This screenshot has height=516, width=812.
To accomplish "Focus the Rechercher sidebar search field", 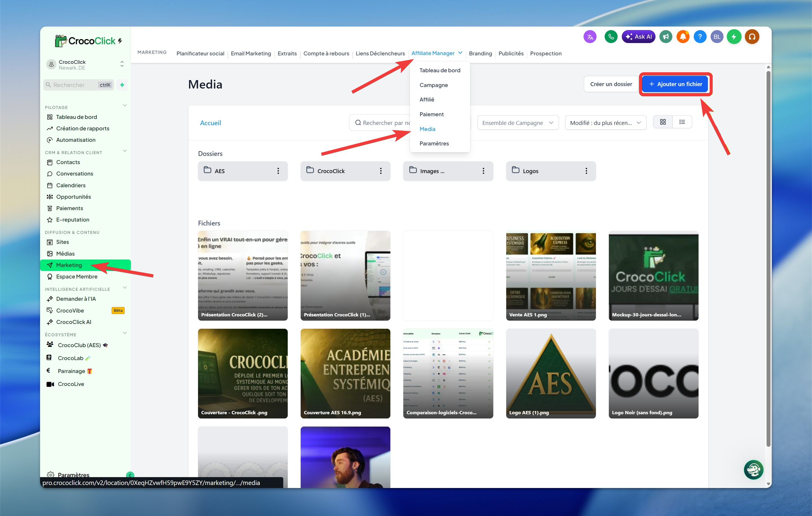I will point(79,85).
